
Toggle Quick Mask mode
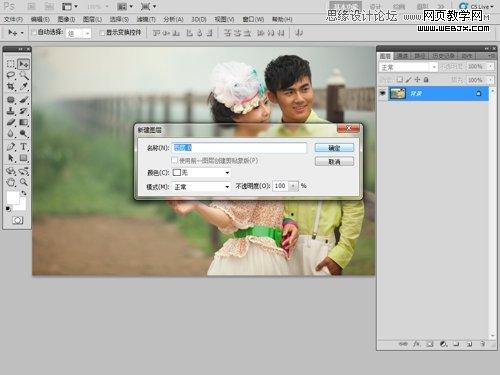coord(18,220)
